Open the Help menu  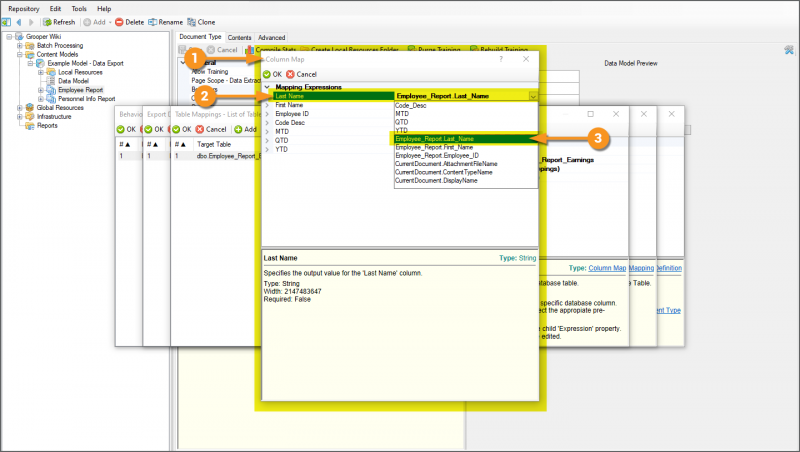tap(104, 9)
